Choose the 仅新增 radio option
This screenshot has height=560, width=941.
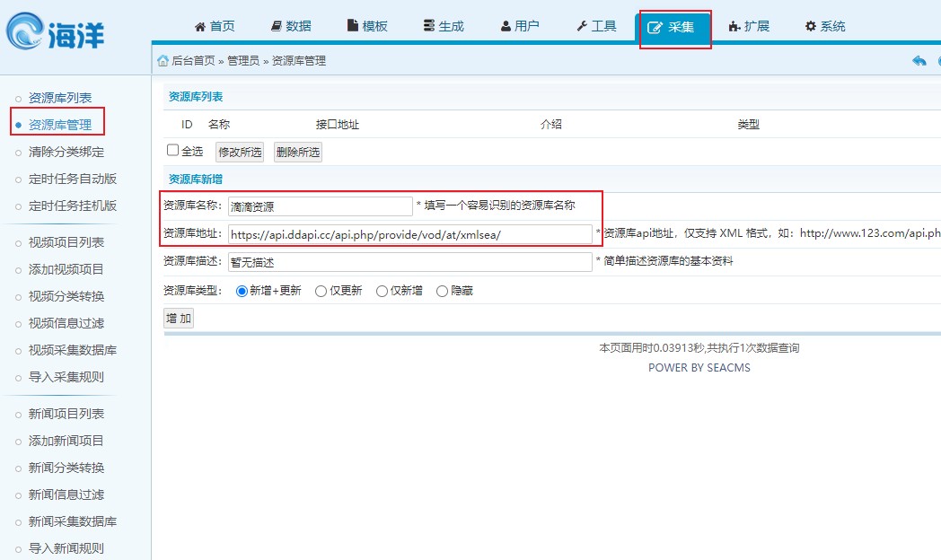tap(383, 291)
